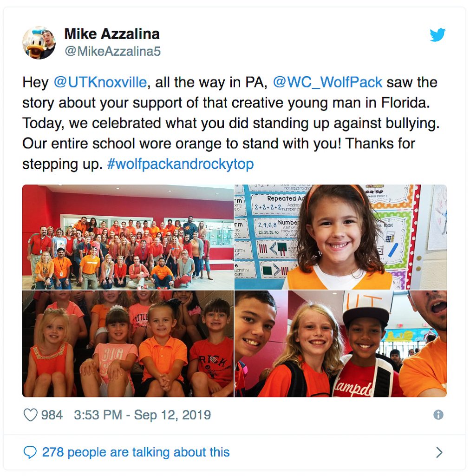The image size is (470, 476).
Task: Open the @MikeAzzalina5 handle
Action: click(112, 51)
